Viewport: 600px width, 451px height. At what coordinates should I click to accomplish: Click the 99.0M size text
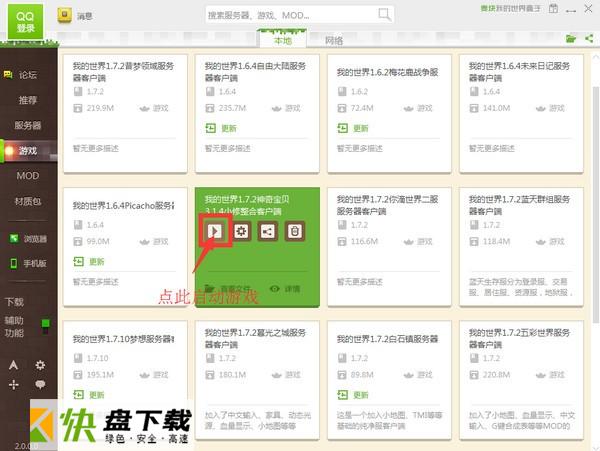pos(98,241)
